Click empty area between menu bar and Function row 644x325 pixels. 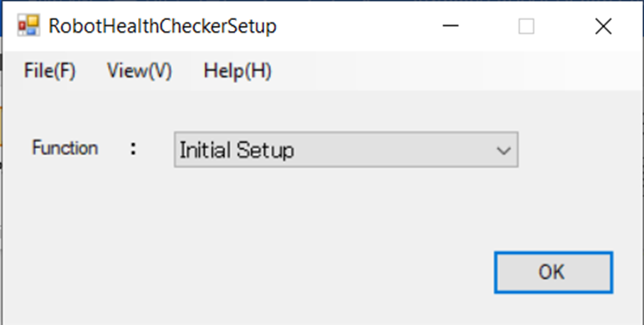point(320,111)
